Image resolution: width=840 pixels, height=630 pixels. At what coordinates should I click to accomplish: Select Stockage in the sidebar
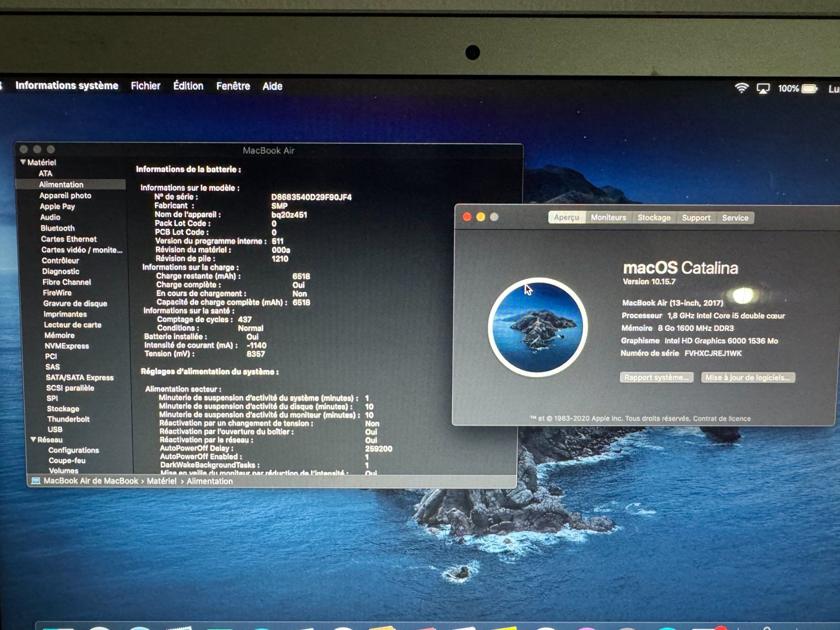(63, 408)
